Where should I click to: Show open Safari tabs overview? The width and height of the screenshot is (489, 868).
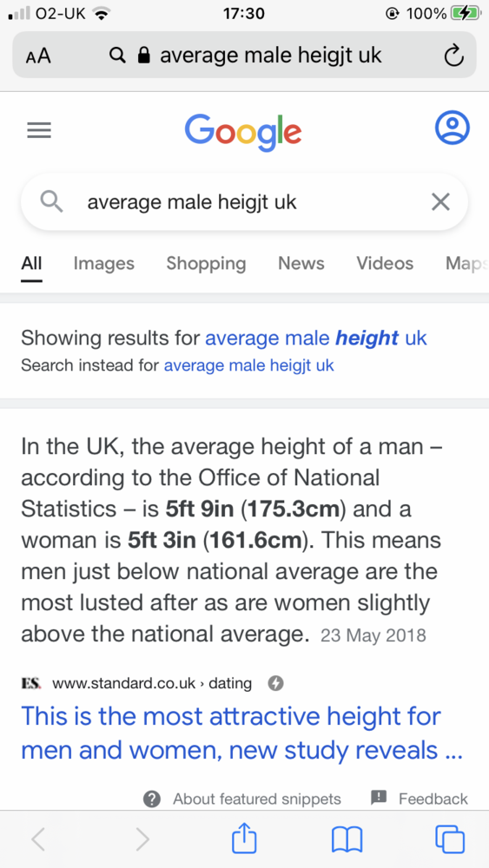(450, 839)
